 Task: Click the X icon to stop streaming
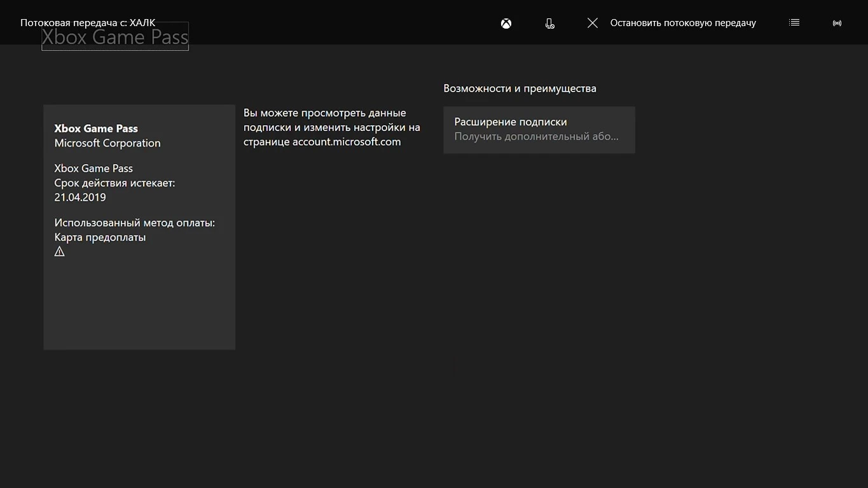coord(593,23)
